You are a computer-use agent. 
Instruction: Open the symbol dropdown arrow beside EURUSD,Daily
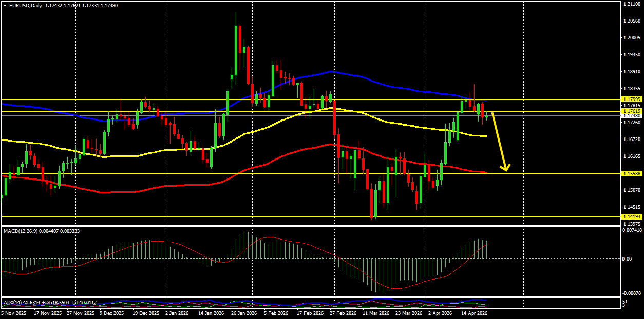[x=6, y=6]
